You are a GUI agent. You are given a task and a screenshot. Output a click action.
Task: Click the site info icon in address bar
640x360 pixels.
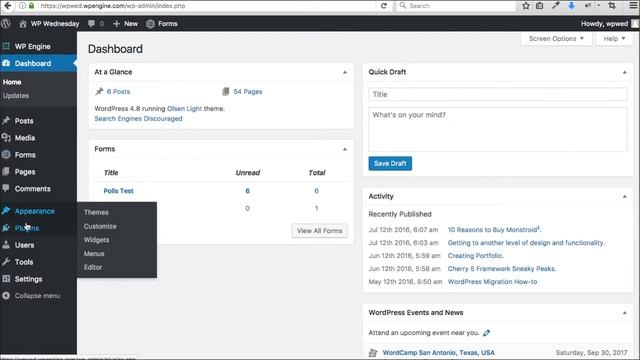[22, 6]
